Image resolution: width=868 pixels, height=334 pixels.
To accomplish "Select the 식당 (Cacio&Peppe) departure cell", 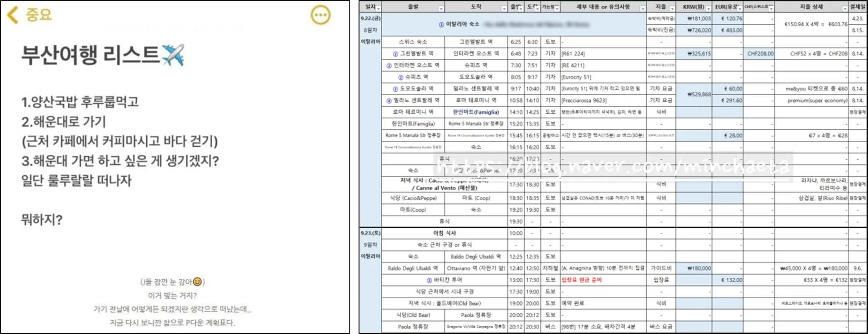I will pyautogui.click(x=413, y=198).
